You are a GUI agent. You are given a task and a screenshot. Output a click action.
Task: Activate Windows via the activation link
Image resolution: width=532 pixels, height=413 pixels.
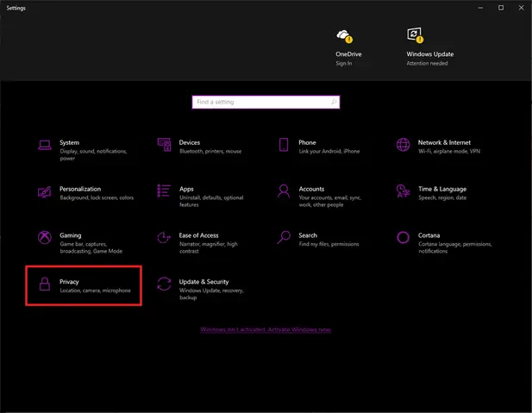point(266,329)
